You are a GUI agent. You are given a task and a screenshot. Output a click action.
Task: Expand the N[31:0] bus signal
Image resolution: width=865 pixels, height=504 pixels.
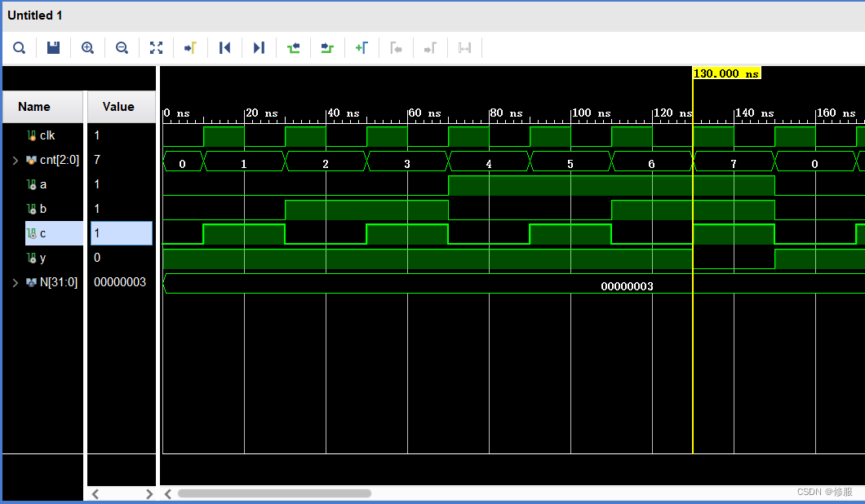pos(15,282)
